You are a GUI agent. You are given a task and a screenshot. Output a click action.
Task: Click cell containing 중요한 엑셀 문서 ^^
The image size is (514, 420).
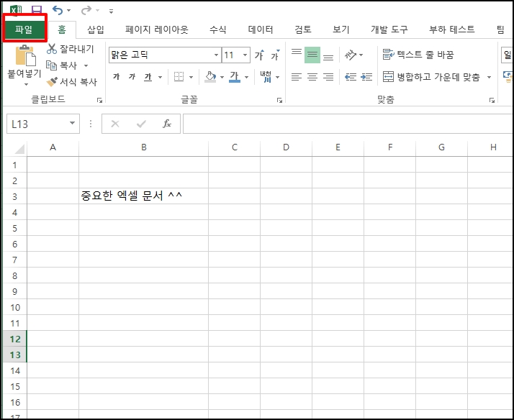[143, 196]
